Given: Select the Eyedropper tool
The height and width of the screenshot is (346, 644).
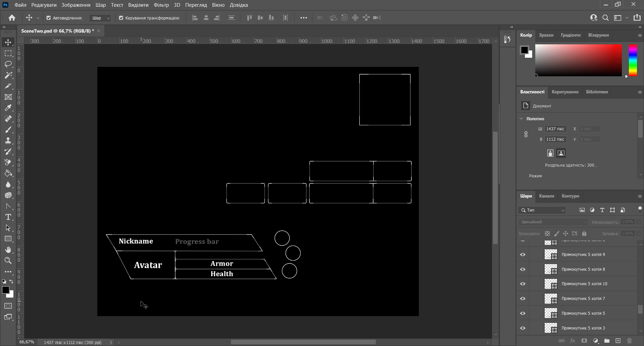Looking at the screenshot, I should [x=8, y=108].
